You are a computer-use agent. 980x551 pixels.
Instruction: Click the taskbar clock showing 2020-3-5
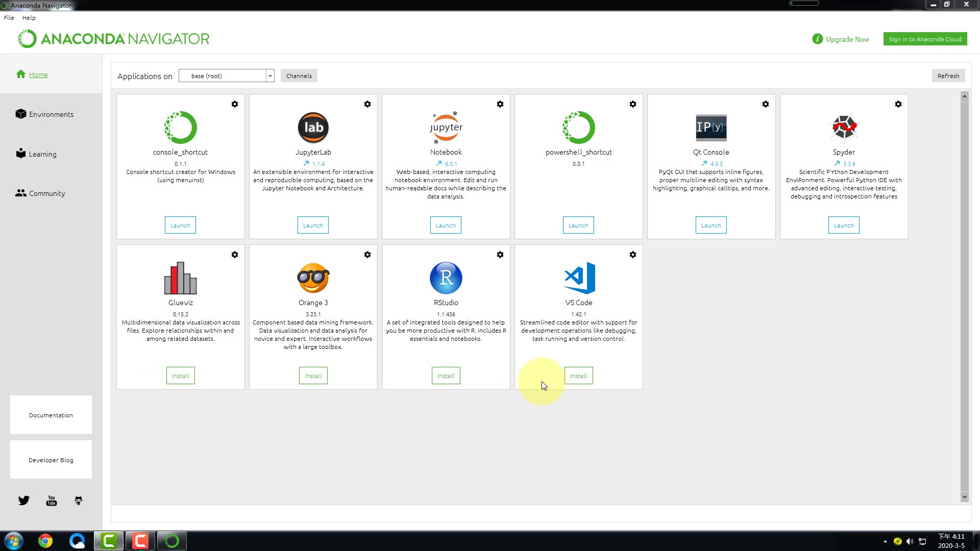click(x=951, y=541)
